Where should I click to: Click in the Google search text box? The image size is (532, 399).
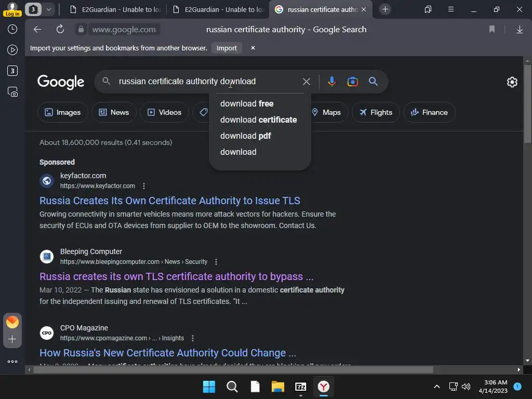[x=207, y=82]
